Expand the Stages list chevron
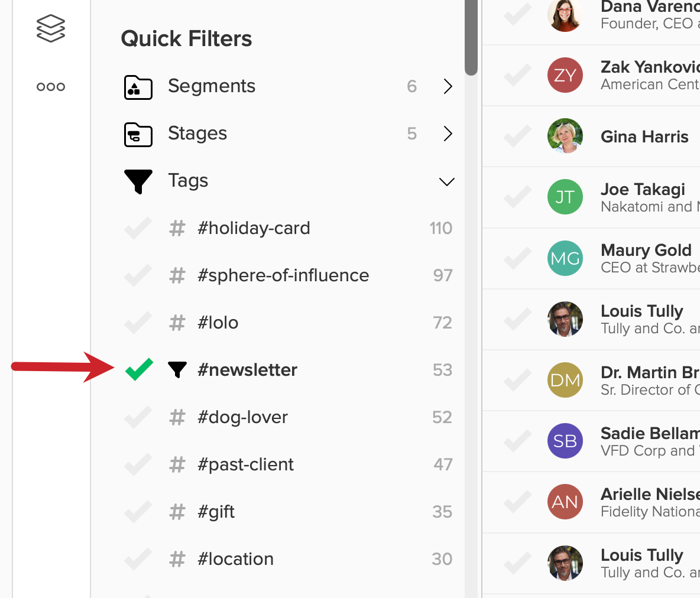This screenshot has height=598, width=700. click(x=448, y=134)
